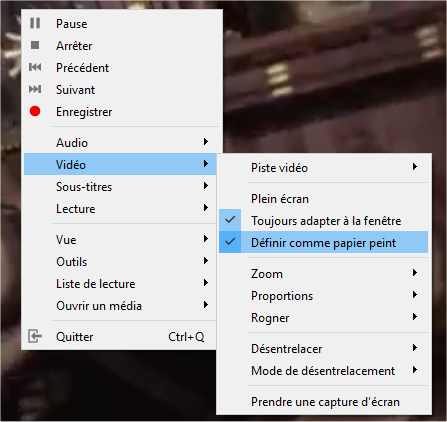Expand the Audio submenu arrow
Image resolution: width=447 pixels, height=422 pixels.
(x=206, y=142)
